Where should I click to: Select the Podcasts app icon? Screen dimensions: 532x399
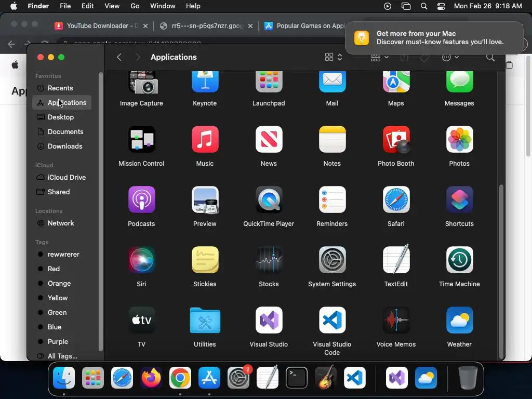(142, 199)
